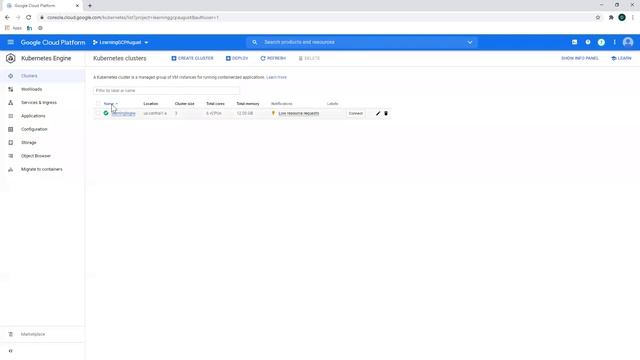The height and width of the screenshot is (360, 640).
Task: Open the project selector dropdown
Action: pos(120,42)
